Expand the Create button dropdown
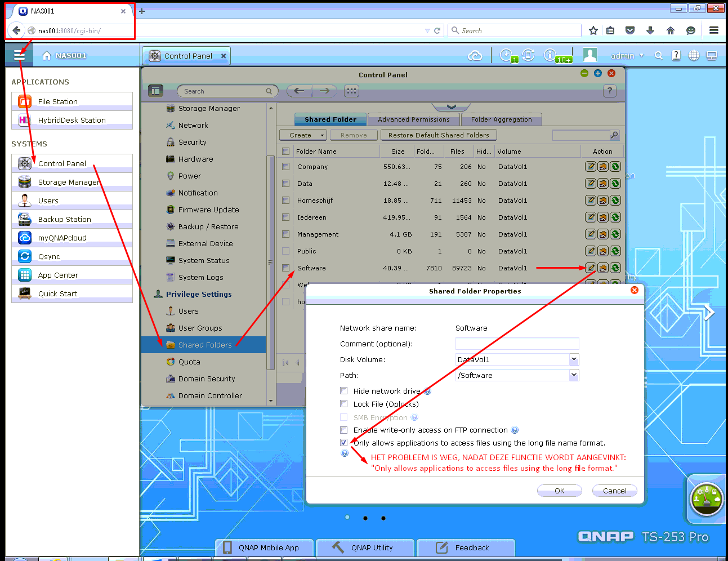 pos(322,135)
